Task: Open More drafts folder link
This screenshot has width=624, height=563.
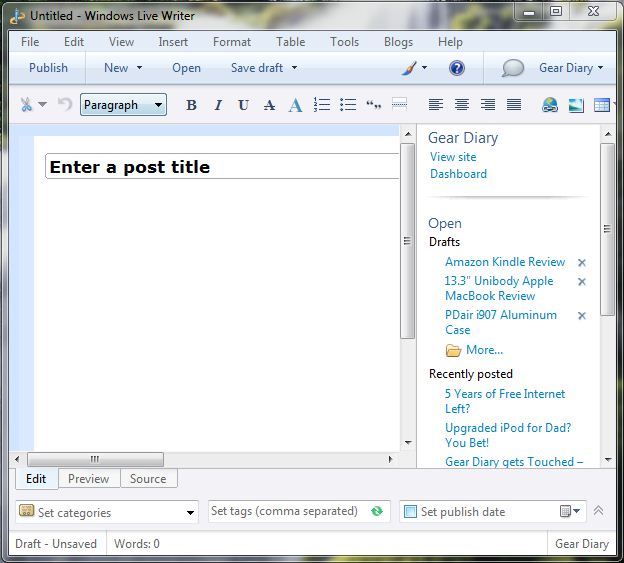Action: (x=484, y=350)
